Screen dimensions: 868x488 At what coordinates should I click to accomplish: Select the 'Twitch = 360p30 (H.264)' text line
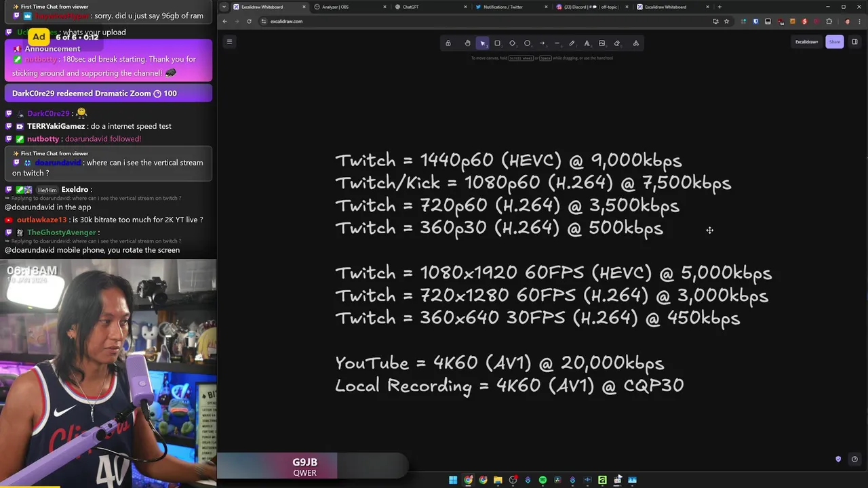(499, 228)
